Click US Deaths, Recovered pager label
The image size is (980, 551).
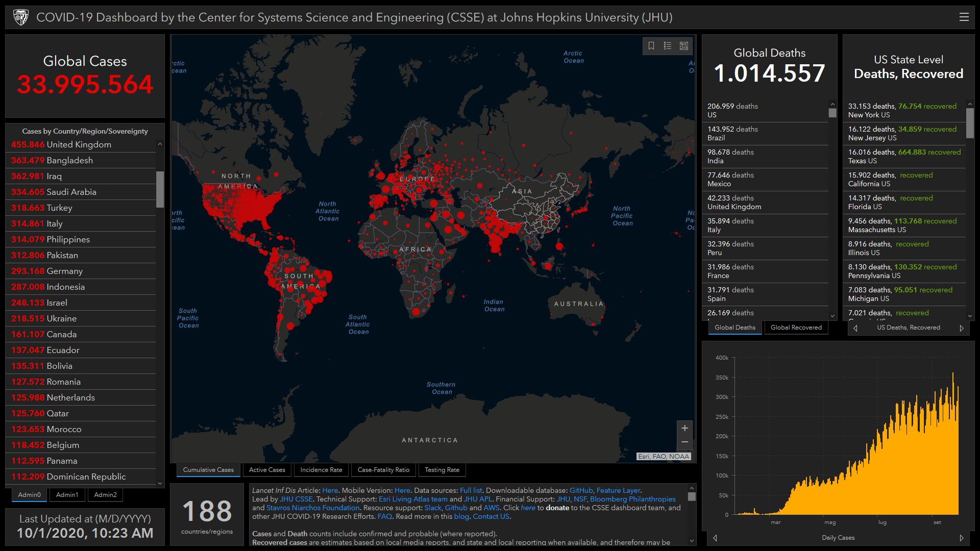(x=909, y=328)
